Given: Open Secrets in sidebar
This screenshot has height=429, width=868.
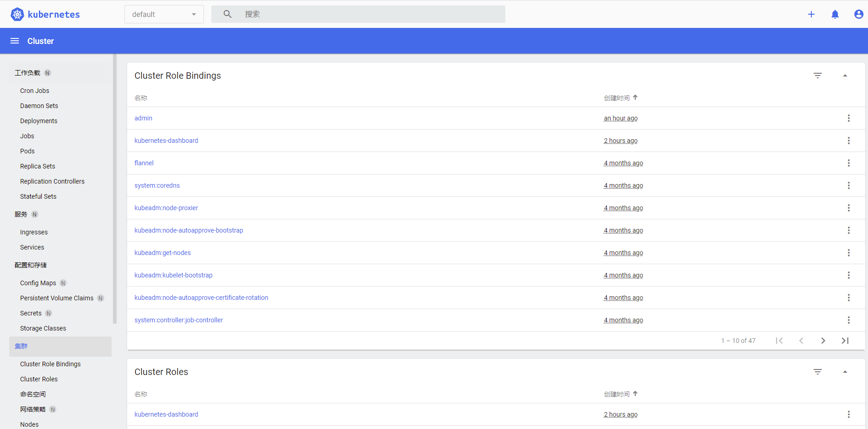Looking at the screenshot, I should pyautogui.click(x=31, y=313).
